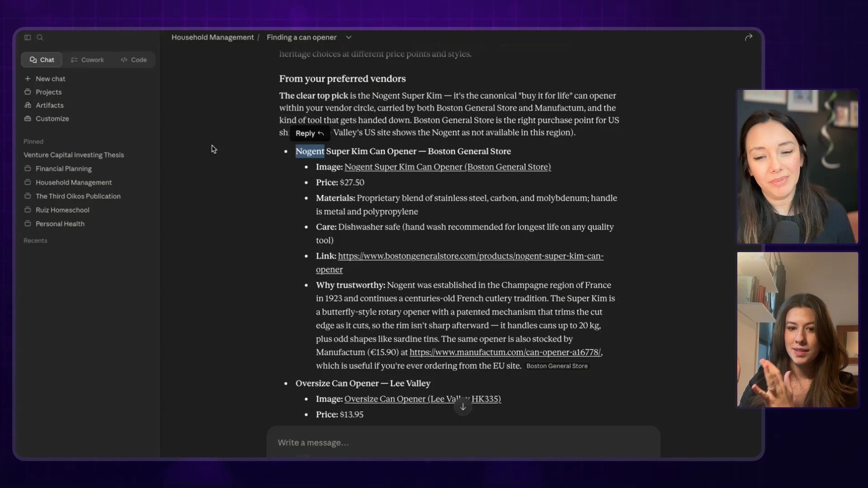
Task: Open the search icon in sidebar header
Action: coord(40,38)
